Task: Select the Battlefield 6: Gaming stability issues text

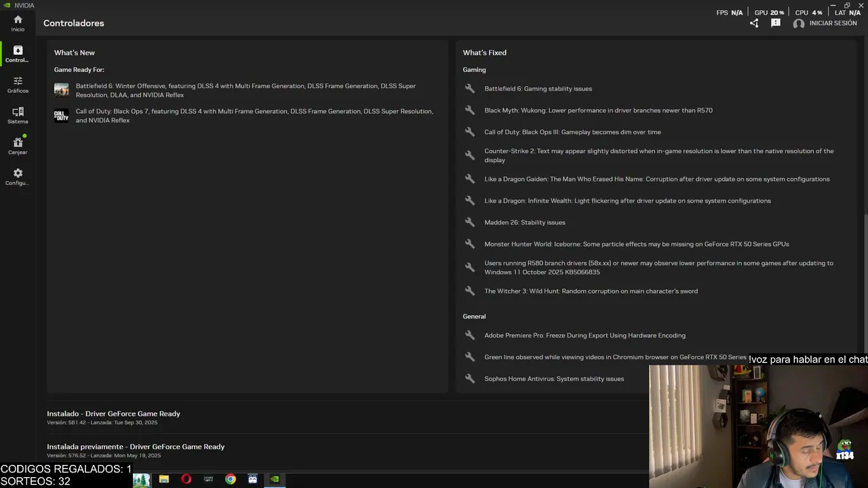Action: pyautogui.click(x=538, y=89)
